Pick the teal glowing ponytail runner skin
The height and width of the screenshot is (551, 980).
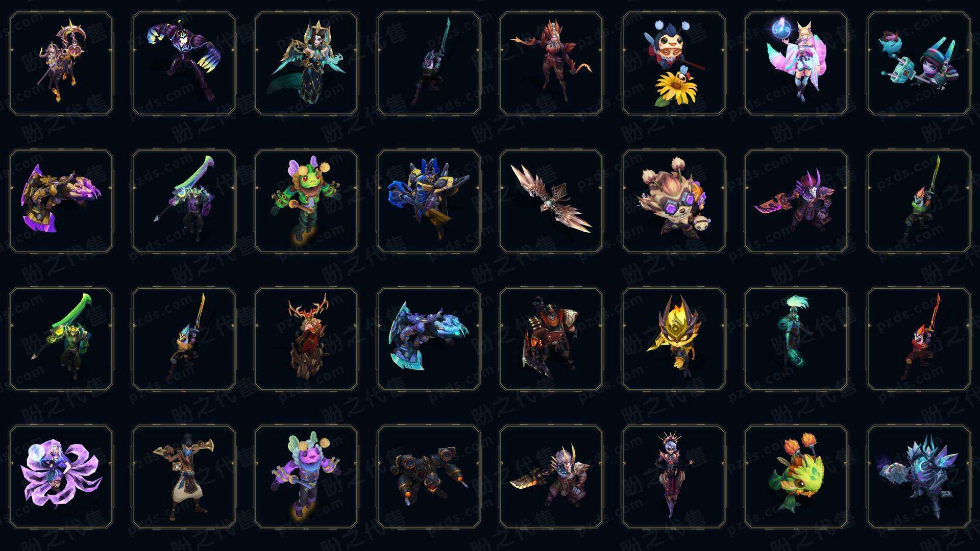796,339
